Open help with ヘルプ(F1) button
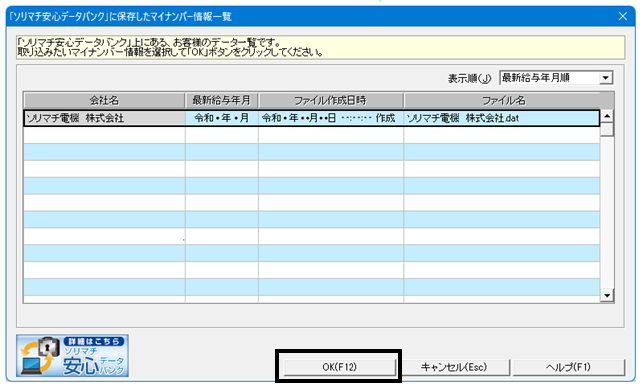 click(568, 367)
